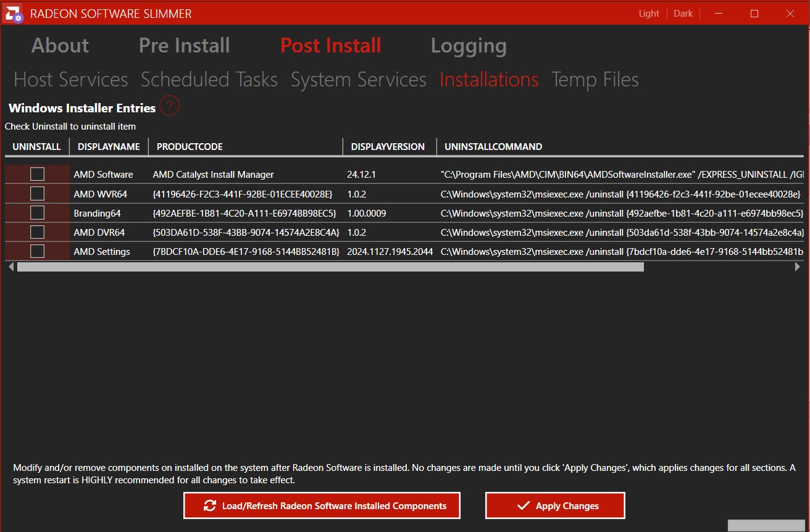Maximize the Radeon Software Slimmer window
The image size is (810, 532).
[754, 13]
